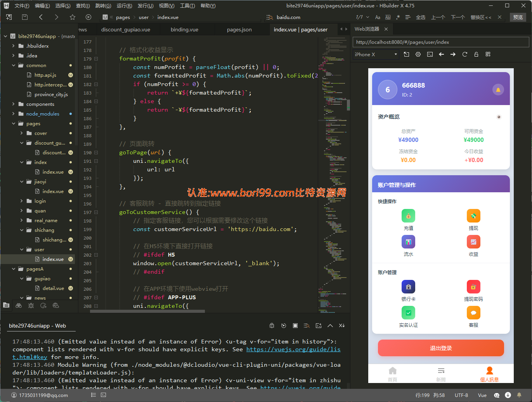Click the run play-circle toolbar icon
Viewport: 532px width, 402px height.
pos(88,17)
